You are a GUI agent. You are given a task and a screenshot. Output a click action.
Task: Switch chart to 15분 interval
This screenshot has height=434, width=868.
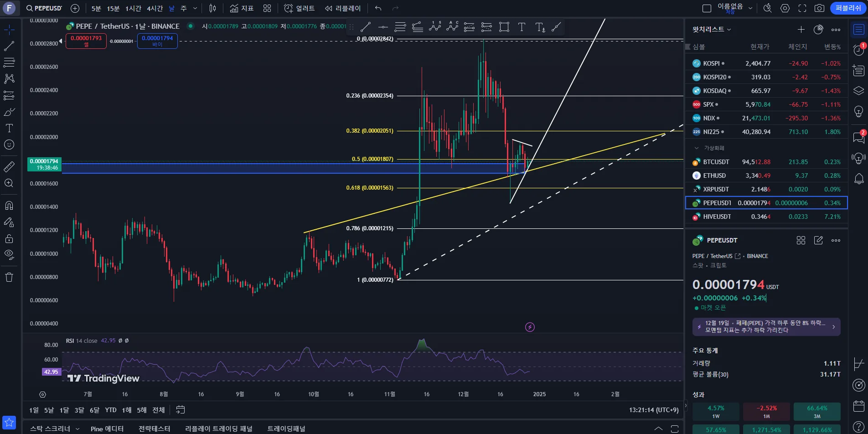(113, 8)
